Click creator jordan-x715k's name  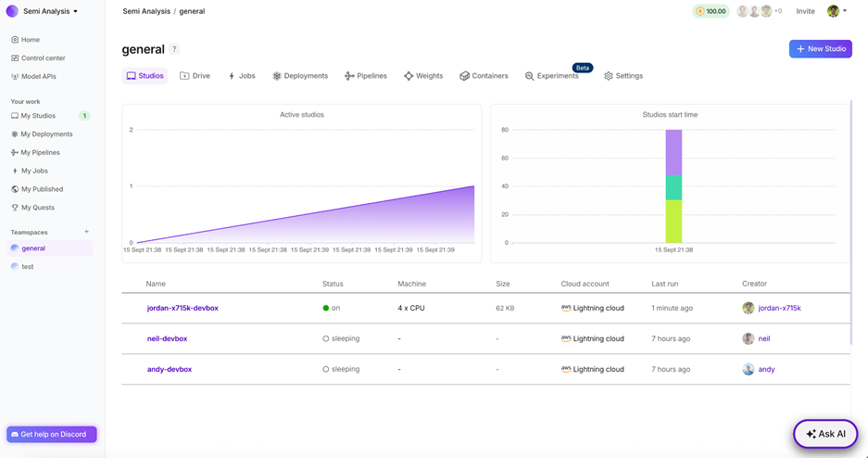[779, 308]
